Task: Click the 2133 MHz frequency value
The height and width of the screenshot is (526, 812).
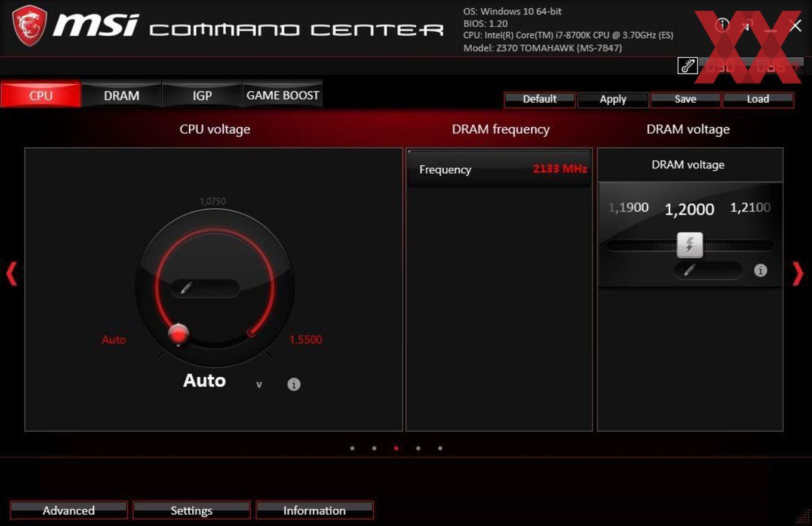Action: pos(560,169)
